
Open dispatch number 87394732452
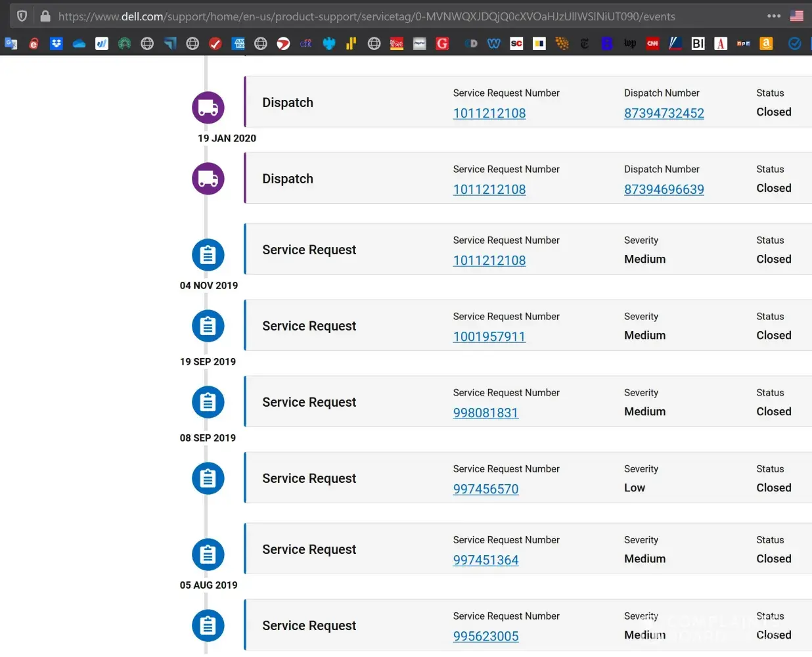point(664,113)
